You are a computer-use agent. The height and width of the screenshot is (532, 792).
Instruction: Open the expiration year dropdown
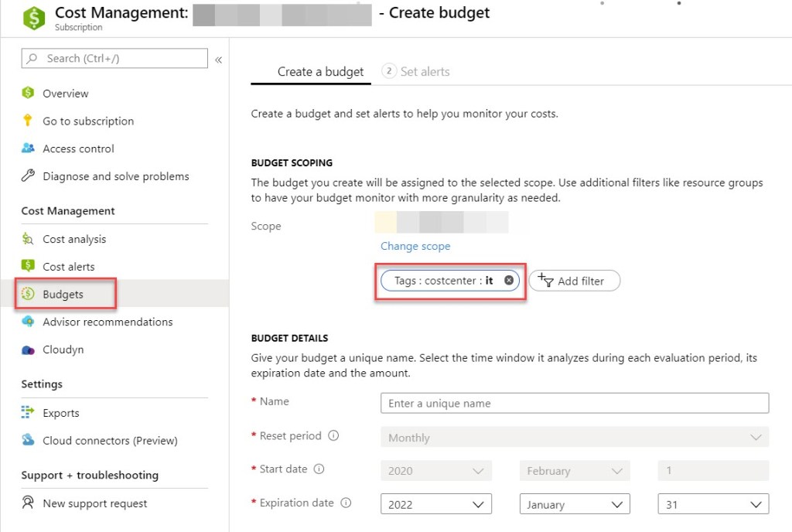pyautogui.click(x=435, y=504)
